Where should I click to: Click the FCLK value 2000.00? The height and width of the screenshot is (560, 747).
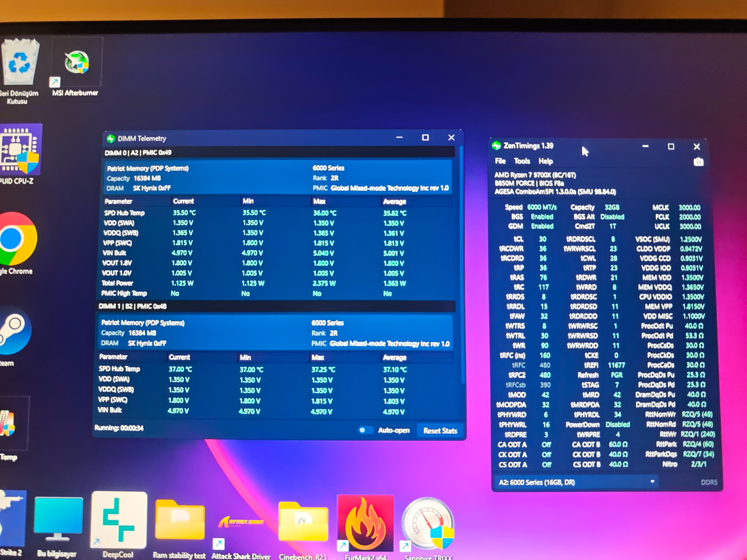tap(690, 217)
